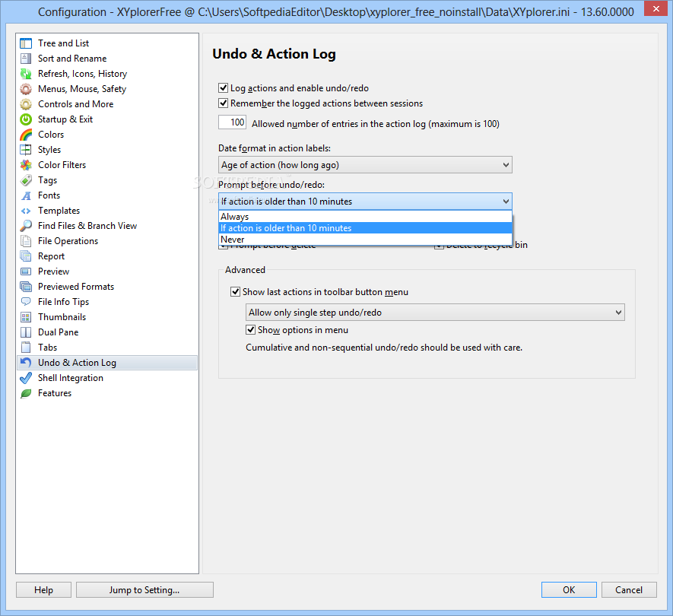673x616 pixels.
Task: Click the Thumbnails grid icon
Action: (26, 317)
